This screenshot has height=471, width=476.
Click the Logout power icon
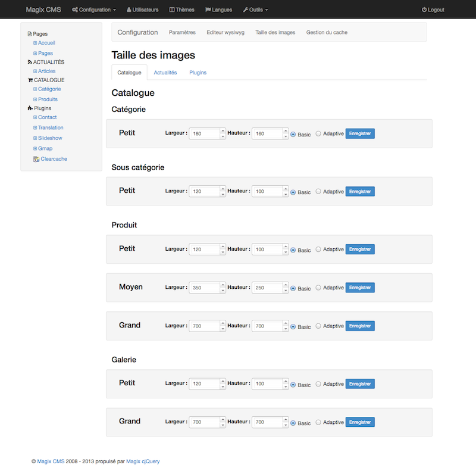[424, 10]
